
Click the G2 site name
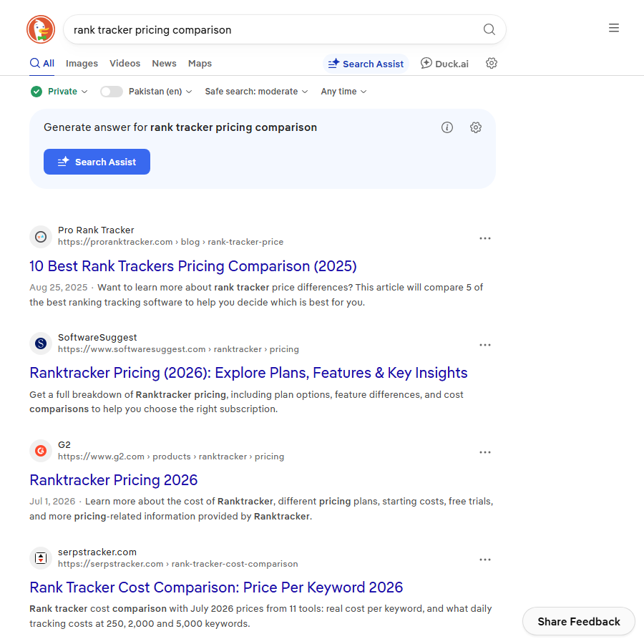[x=64, y=444]
